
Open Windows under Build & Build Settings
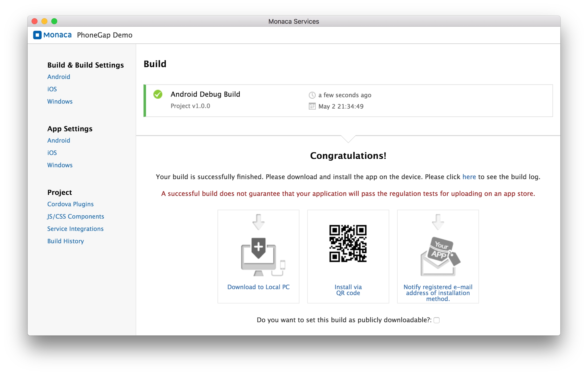pos(60,101)
